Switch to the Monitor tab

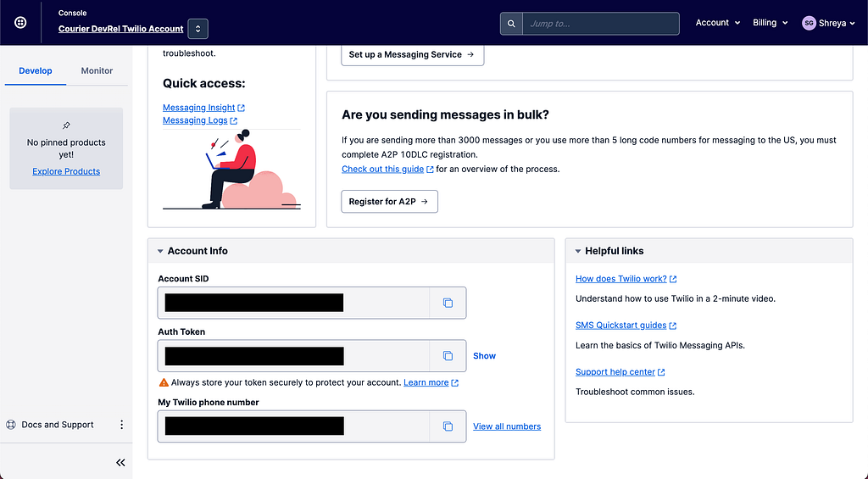click(x=97, y=71)
